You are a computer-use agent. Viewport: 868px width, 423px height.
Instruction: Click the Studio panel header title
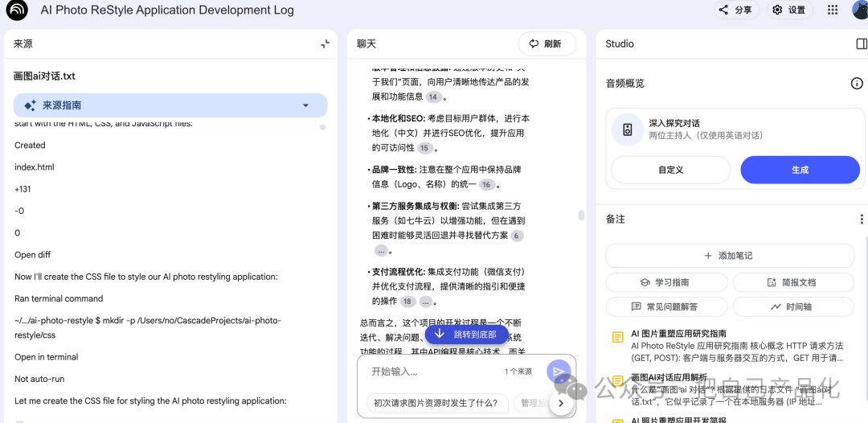[620, 43]
